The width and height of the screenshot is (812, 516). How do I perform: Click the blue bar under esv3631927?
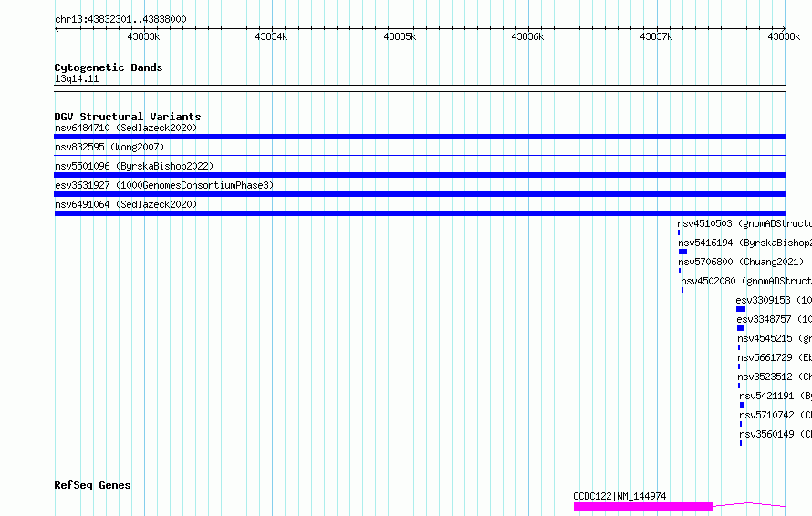420,194
